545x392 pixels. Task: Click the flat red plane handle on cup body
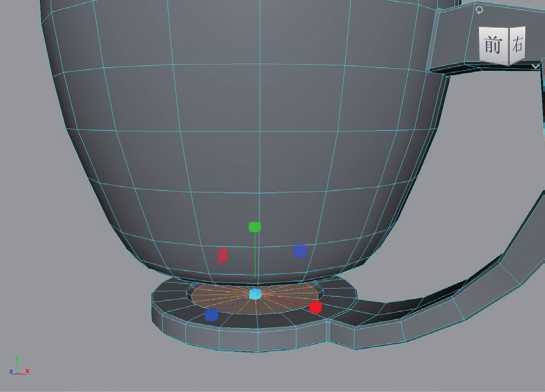coord(223,255)
